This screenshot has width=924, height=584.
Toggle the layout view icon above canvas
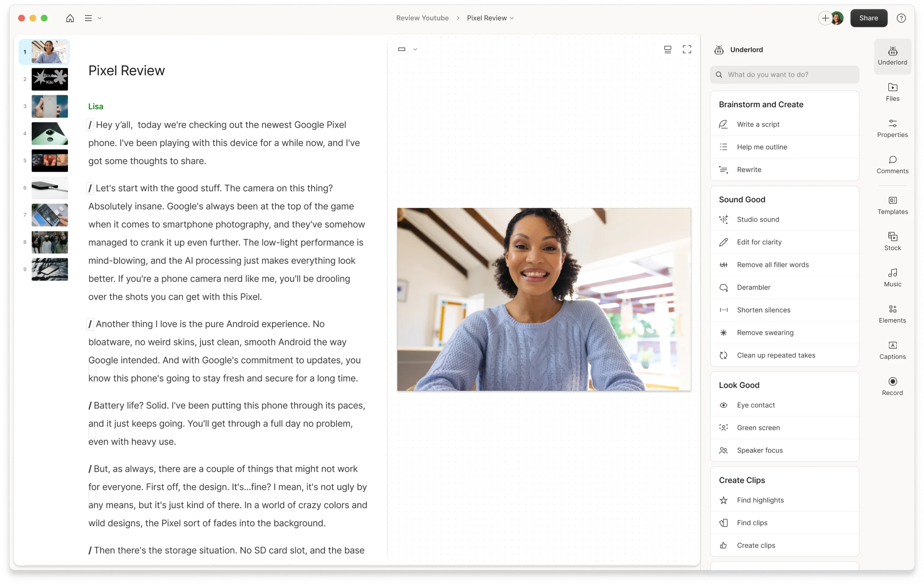click(667, 49)
